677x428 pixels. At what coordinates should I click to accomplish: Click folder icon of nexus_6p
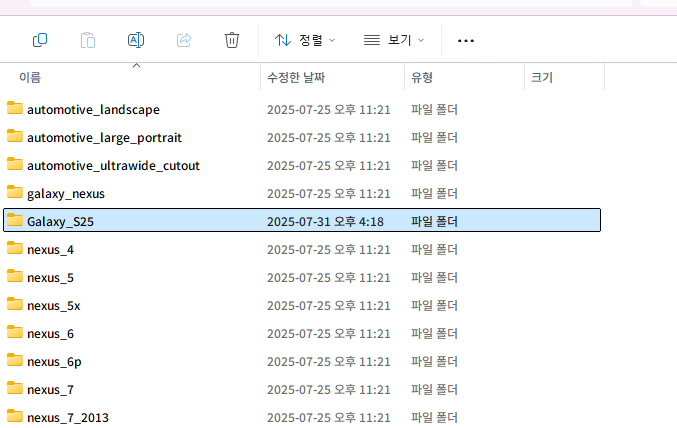(x=15, y=361)
